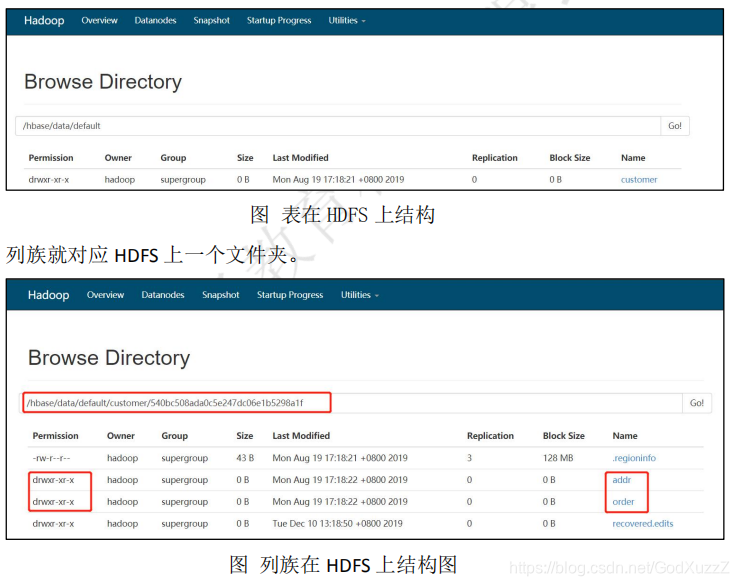Select Mon Aug 19 17:18:21 cell in customer row

(x=338, y=180)
